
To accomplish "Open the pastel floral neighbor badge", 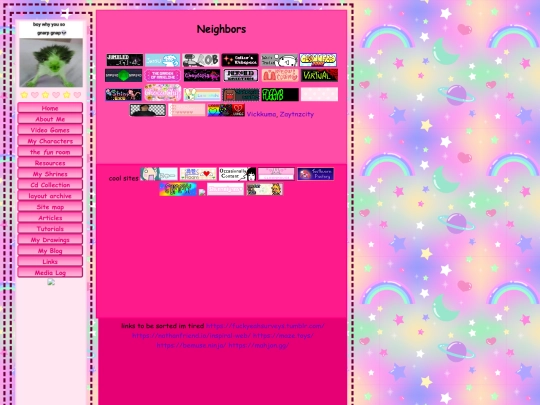I will (163, 93).
